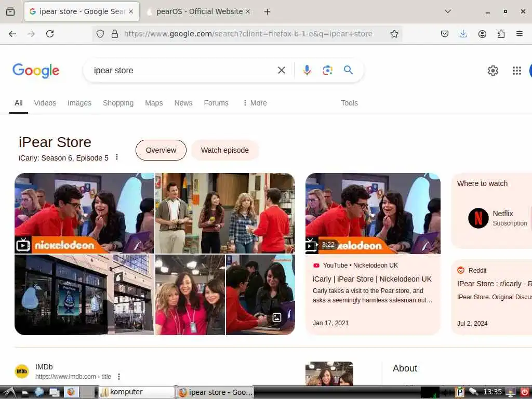The width and height of the screenshot is (532, 399).
Task: Select the All search tab
Action: tap(19, 103)
